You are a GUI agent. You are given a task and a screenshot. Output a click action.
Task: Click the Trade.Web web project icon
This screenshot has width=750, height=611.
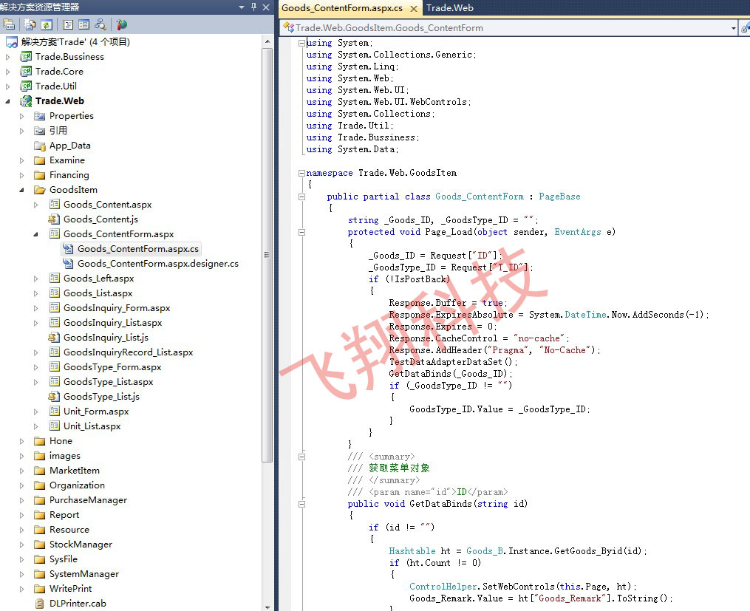(x=26, y=101)
